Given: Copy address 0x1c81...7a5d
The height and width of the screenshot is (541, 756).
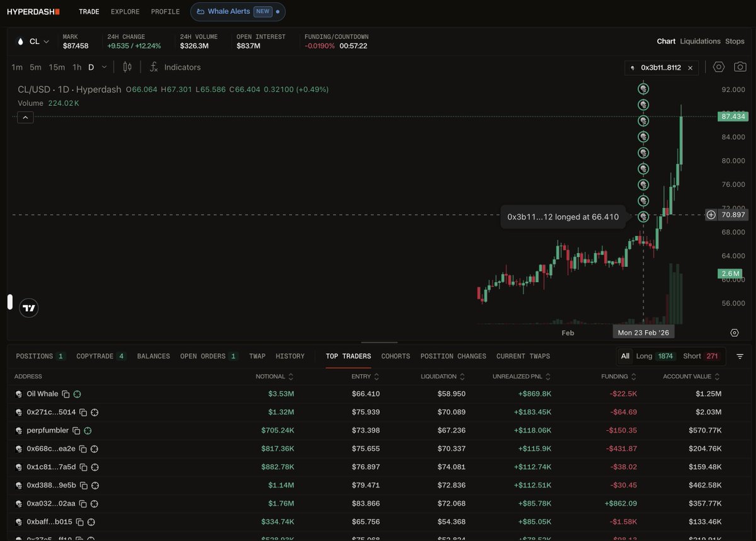Looking at the screenshot, I should point(83,467).
